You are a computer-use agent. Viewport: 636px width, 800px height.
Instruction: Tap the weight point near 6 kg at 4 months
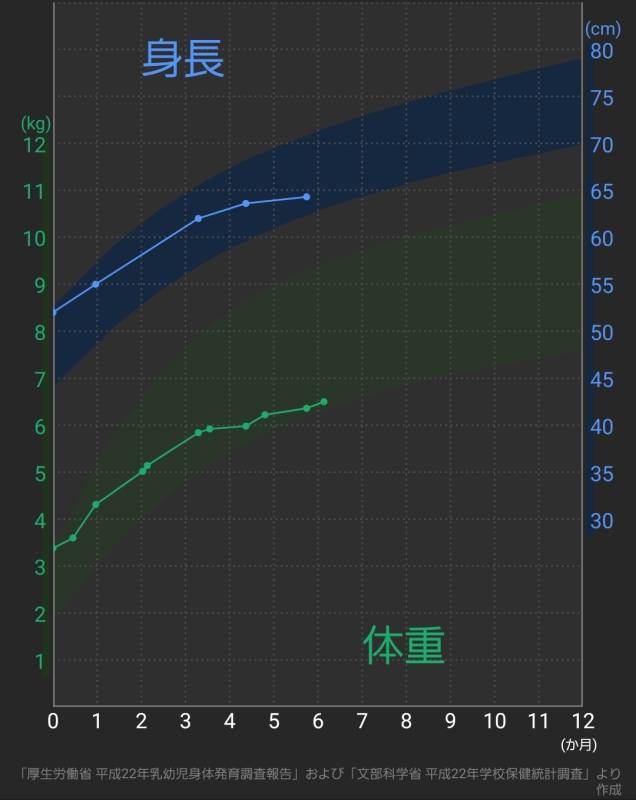(x=245, y=426)
